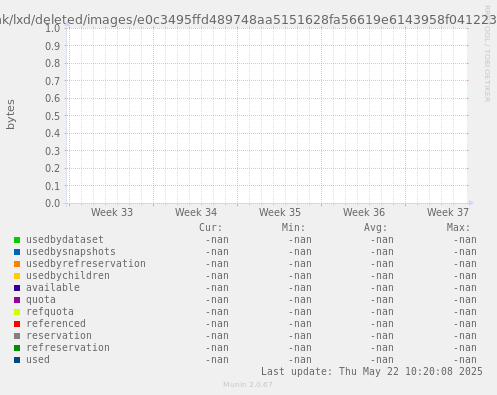Click the Avg value for the quota row
The height and width of the screenshot is (395, 497).
click(382, 300)
